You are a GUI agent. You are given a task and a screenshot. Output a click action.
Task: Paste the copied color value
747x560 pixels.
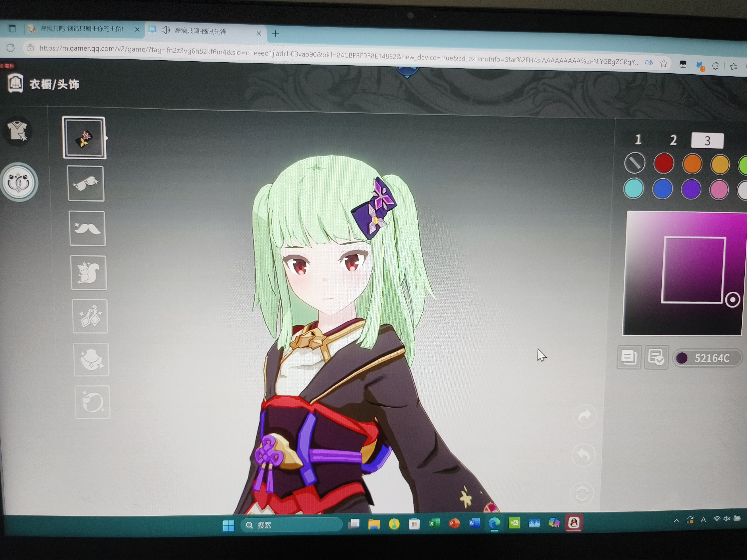pyautogui.click(x=656, y=357)
